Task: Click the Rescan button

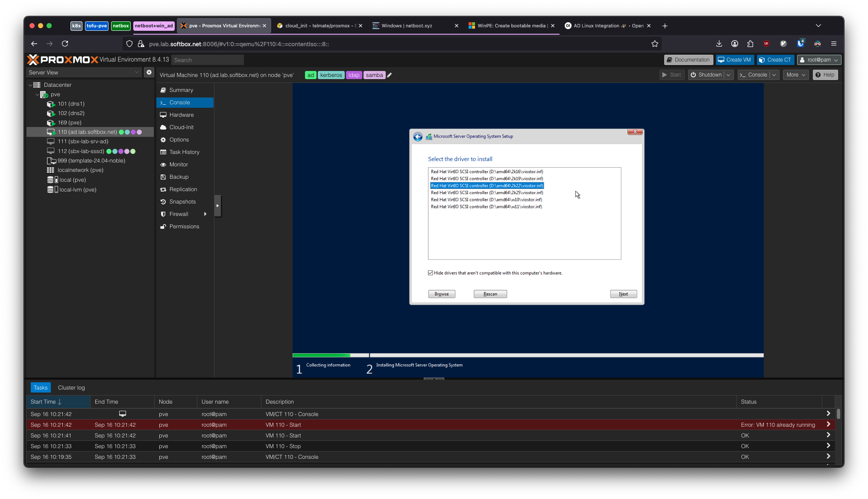Action: coord(490,294)
